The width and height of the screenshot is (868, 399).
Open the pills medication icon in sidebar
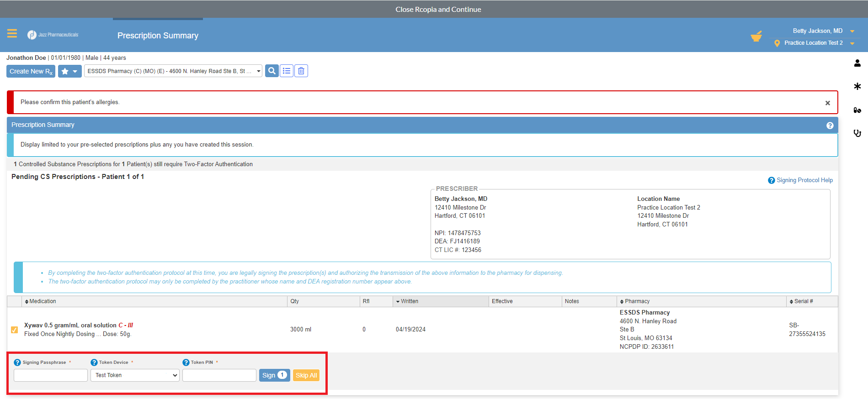click(857, 110)
